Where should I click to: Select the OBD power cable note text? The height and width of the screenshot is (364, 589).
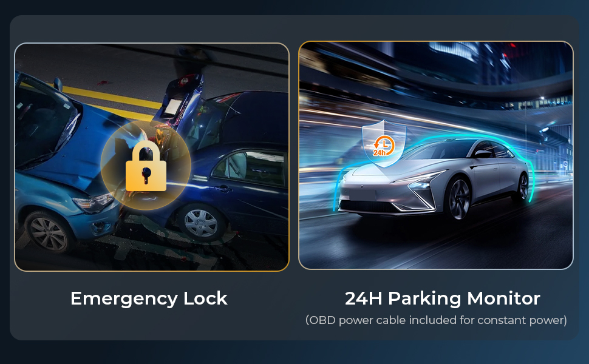point(436,320)
